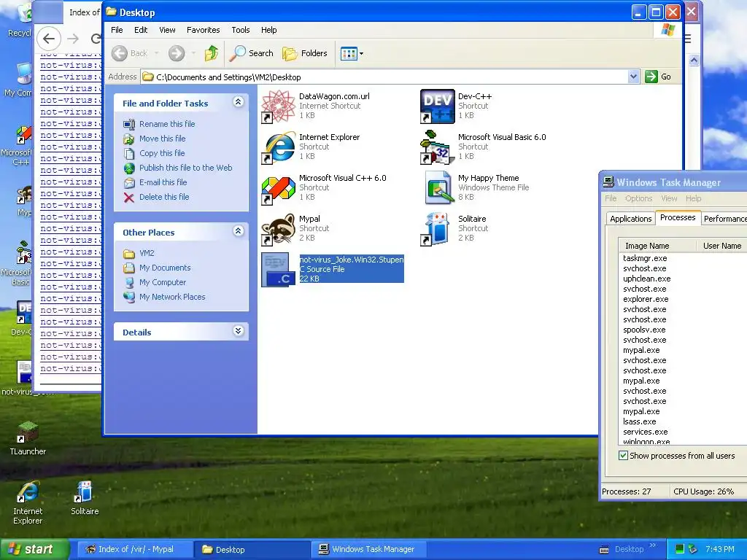Viewport: 747px width, 560px height.
Task: Open My Documents in Other Places
Action: 165,268
